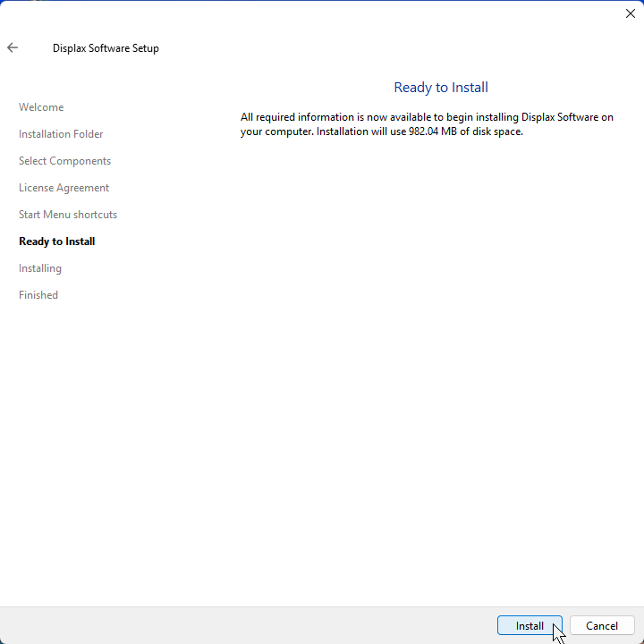The height and width of the screenshot is (644, 644).
Task: Cancel the installation wizard
Action: click(x=602, y=626)
